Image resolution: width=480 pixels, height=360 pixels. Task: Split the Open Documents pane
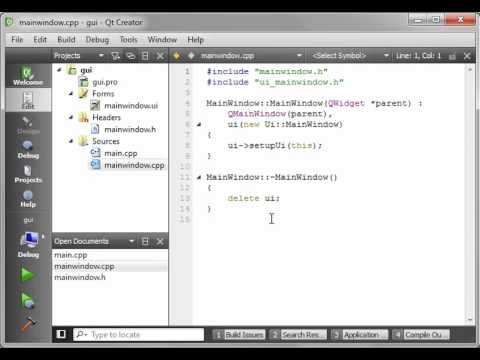145,241
